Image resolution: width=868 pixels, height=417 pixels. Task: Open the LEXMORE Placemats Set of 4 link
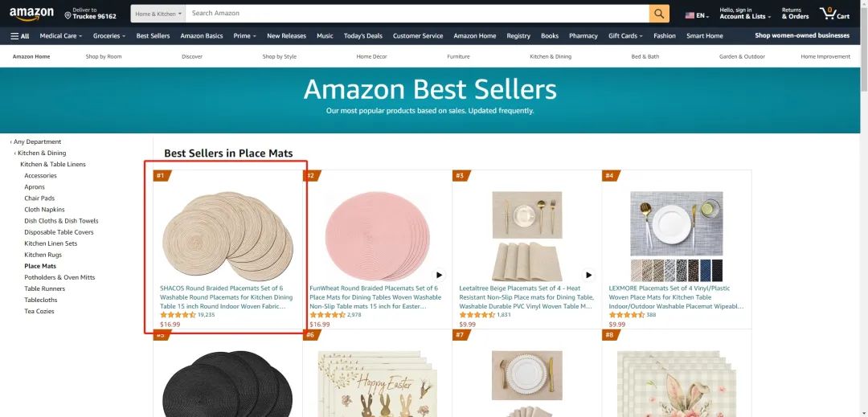click(x=676, y=297)
